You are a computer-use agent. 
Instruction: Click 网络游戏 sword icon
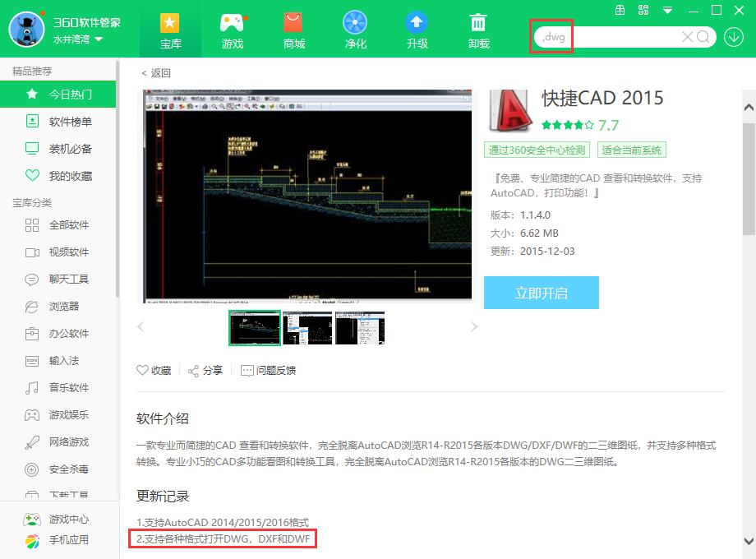32,441
